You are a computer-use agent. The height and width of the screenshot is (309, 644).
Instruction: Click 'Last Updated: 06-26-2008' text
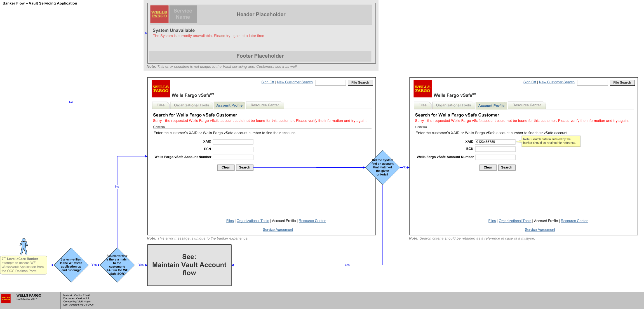coord(78,305)
